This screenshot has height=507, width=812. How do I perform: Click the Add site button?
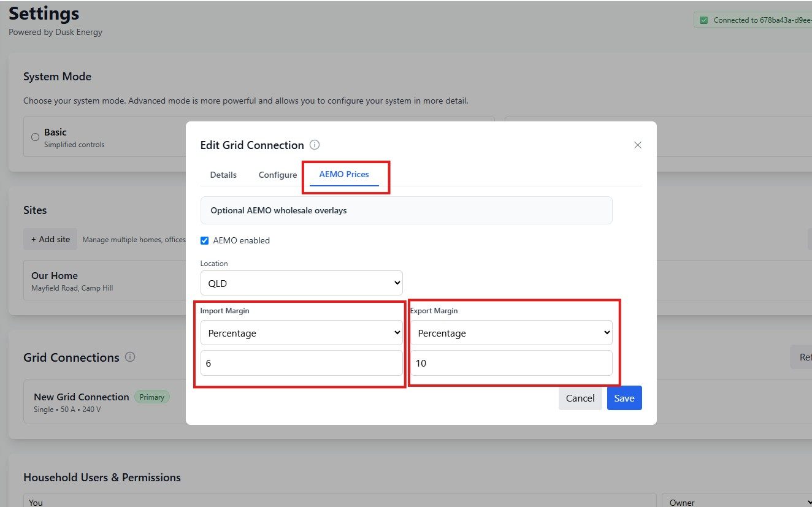50,239
